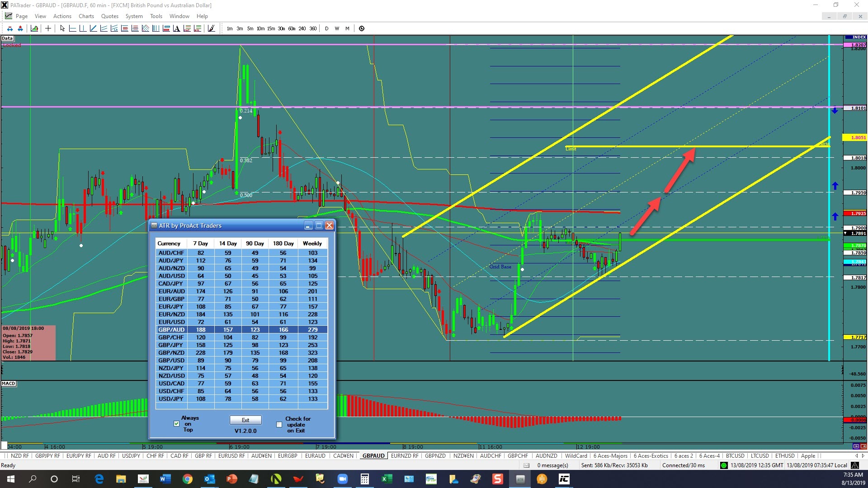Click the first blue-red arrows toolbar icon
Image resolution: width=868 pixels, height=488 pixels.
click(x=10, y=28)
